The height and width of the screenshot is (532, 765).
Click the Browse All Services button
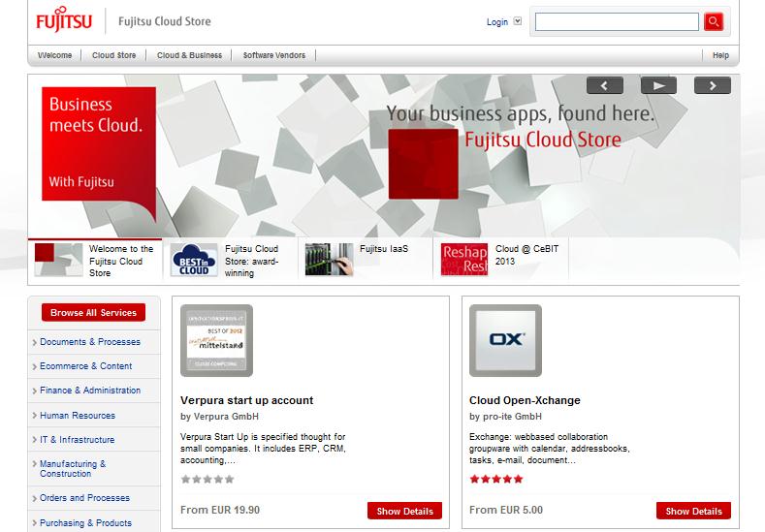tap(94, 313)
